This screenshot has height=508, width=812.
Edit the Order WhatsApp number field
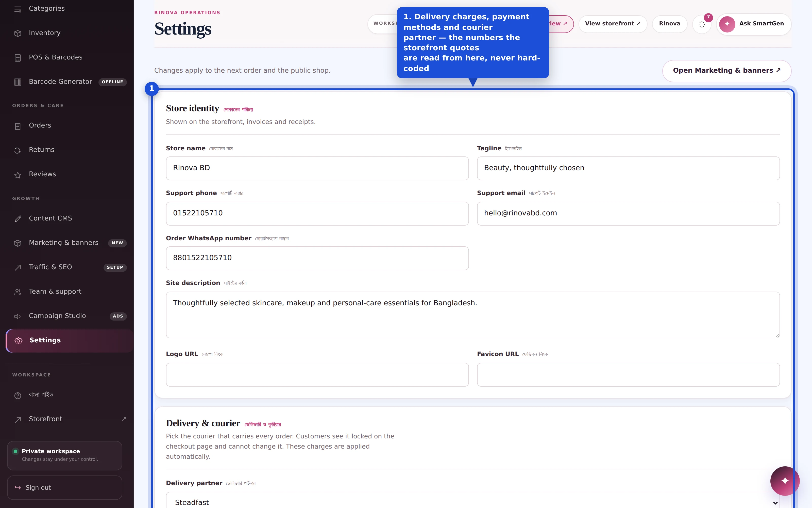pyautogui.click(x=317, y=258)
